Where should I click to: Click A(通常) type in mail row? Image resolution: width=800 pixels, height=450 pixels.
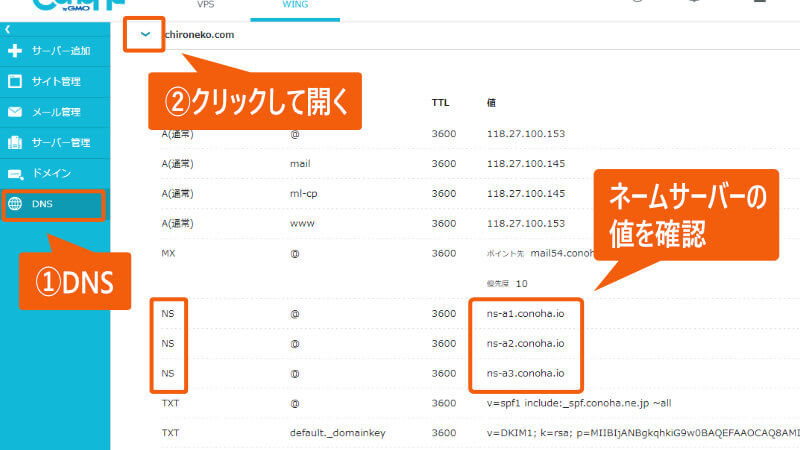(x=177, y=164)
